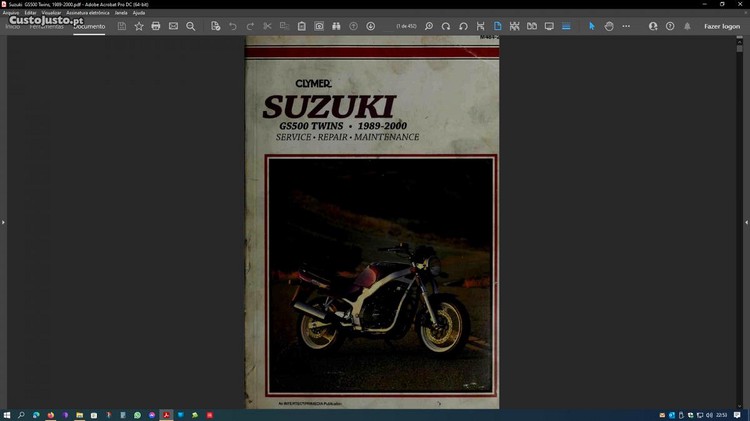Switch to the hand pan tool
This screenshot has width=750, height=421.
[x=609, y=26]
